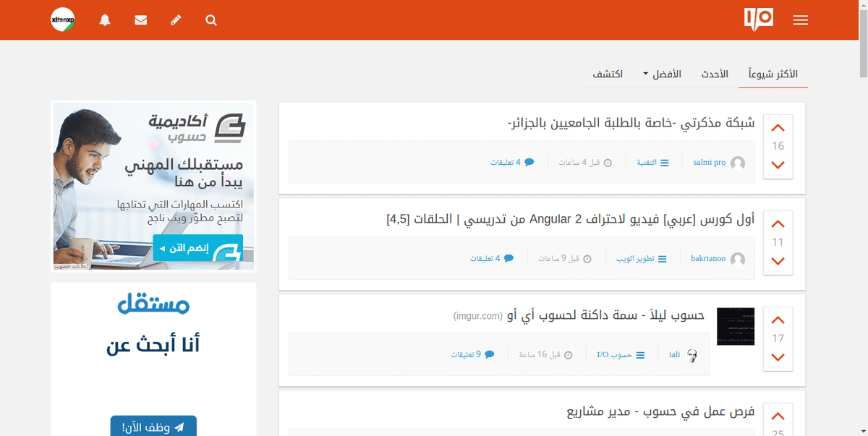The image size is (868, 436).
Task: Click the vote count 11
Action: 778,242
